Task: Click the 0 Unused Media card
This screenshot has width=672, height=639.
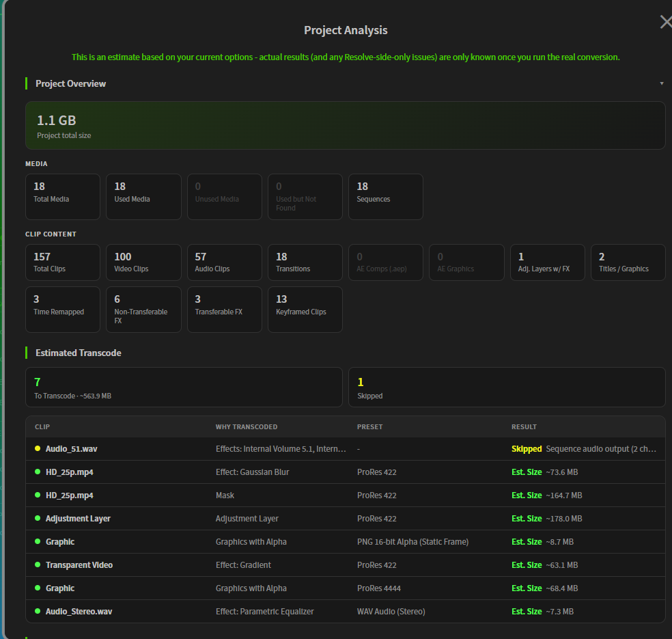Action: [x=224, y=197]
